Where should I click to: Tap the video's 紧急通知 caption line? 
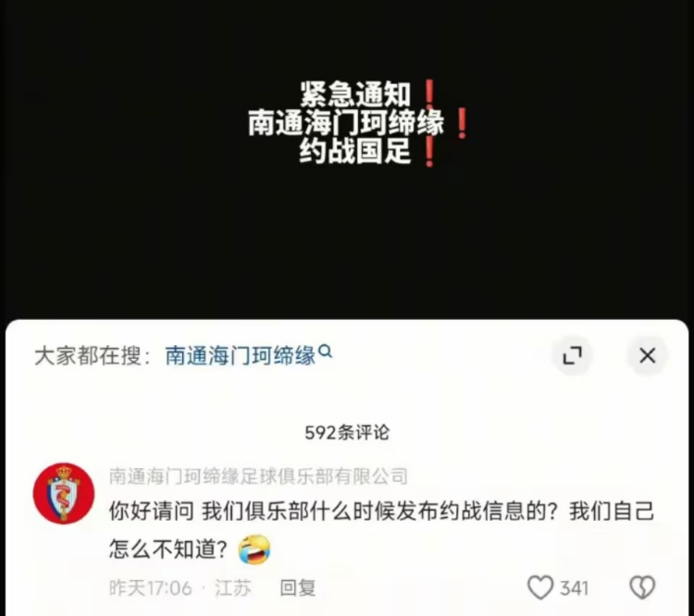(355, 94)
